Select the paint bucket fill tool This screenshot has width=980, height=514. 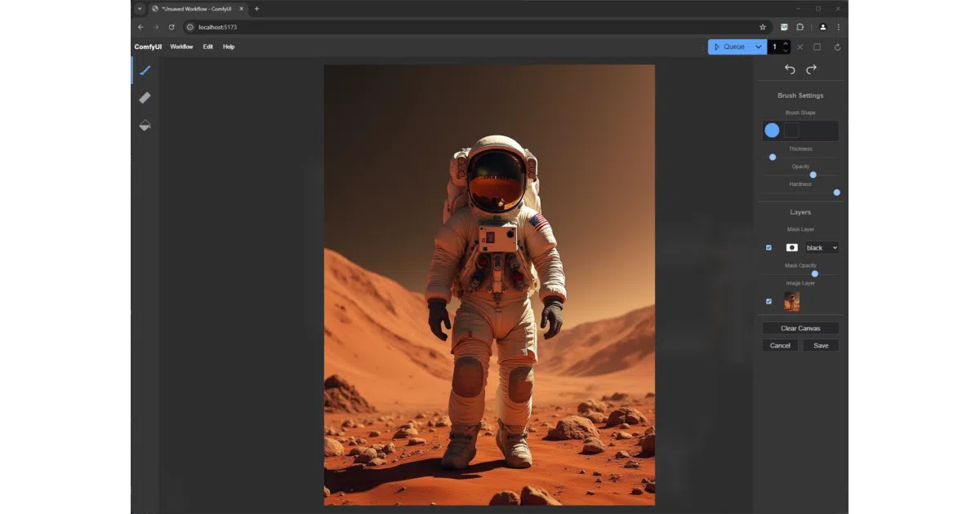coord(145,126)
